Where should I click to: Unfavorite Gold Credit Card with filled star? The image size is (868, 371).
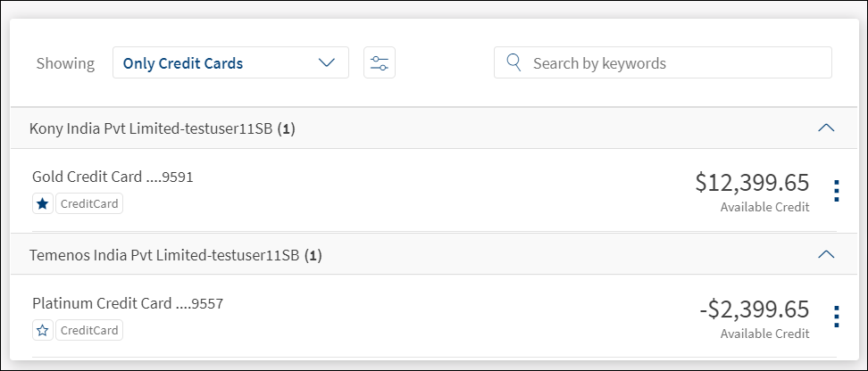point(43,204)
